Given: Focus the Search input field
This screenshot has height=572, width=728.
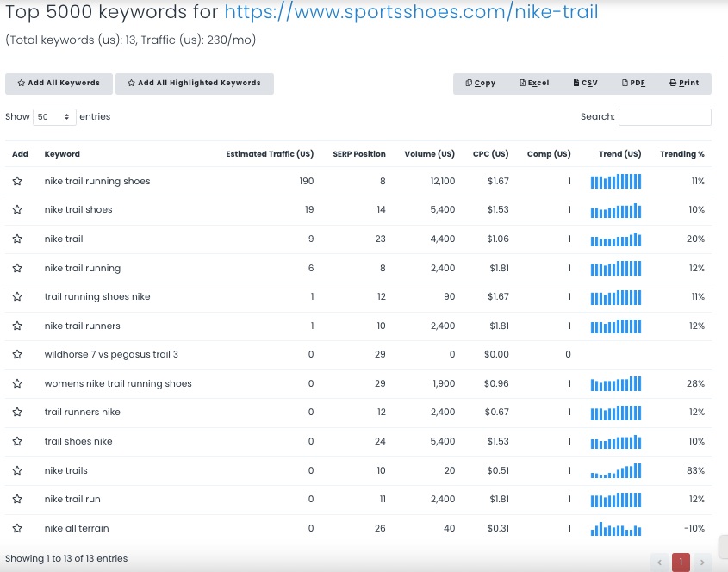Looking at the screenshot, I should tap(665, 117).
